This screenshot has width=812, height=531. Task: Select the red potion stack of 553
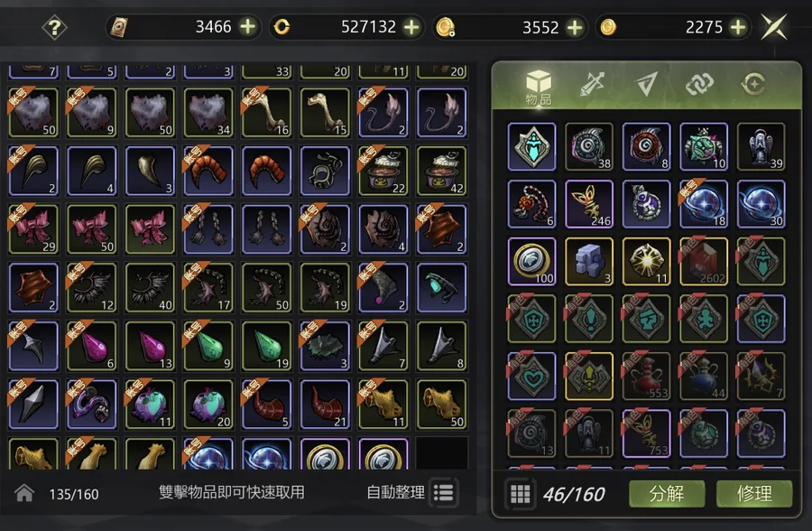coord(646,377)
